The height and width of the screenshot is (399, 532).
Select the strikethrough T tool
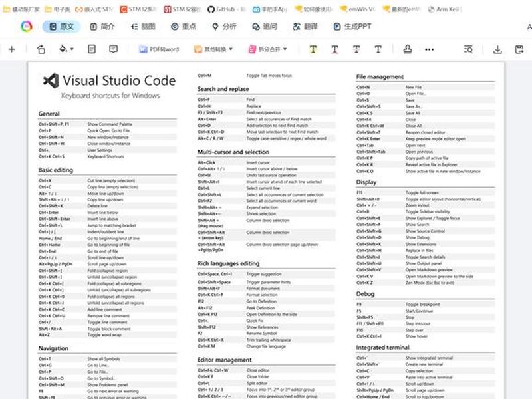click(356, 49)
